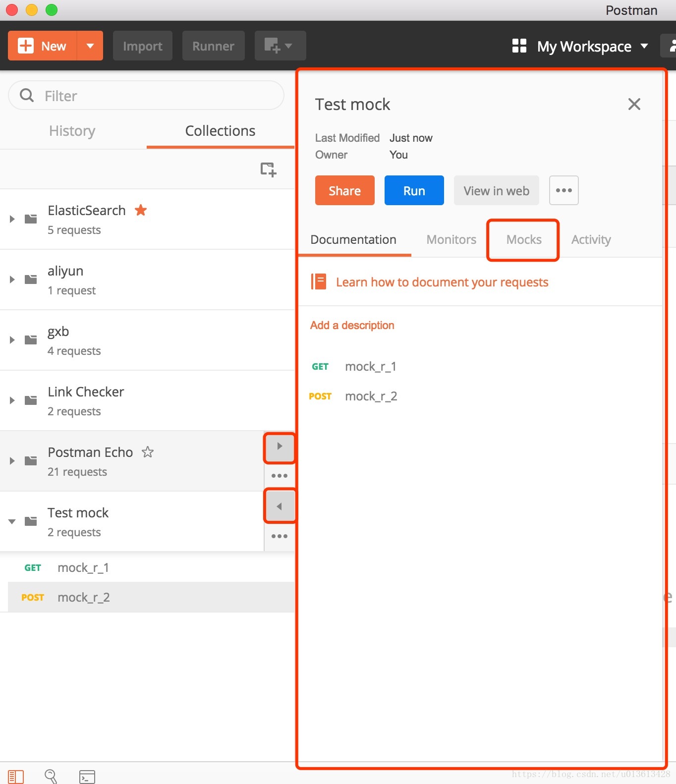Open Learn how to document your requests
The image size is (676, 784).
click(x=442, y=282)
